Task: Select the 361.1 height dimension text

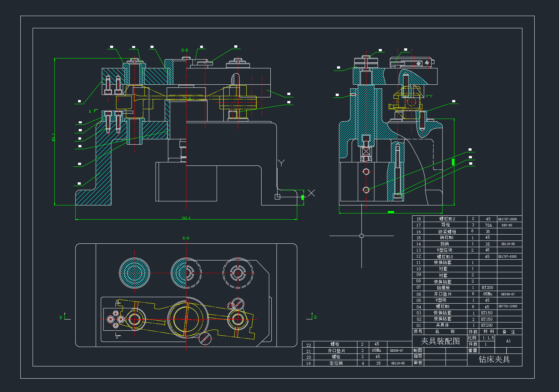Action: (x=53, y=137)
